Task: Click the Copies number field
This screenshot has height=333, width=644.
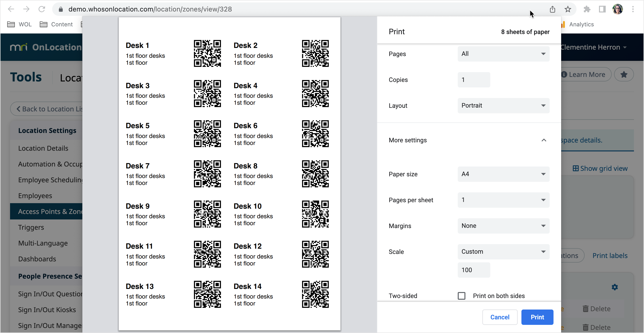Action: click(x=474, y=80)
